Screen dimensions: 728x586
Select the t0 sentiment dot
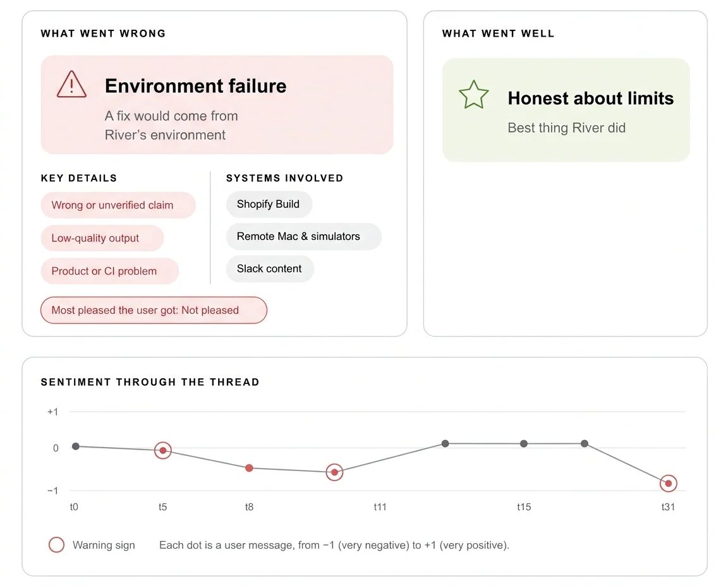point(76,446)
